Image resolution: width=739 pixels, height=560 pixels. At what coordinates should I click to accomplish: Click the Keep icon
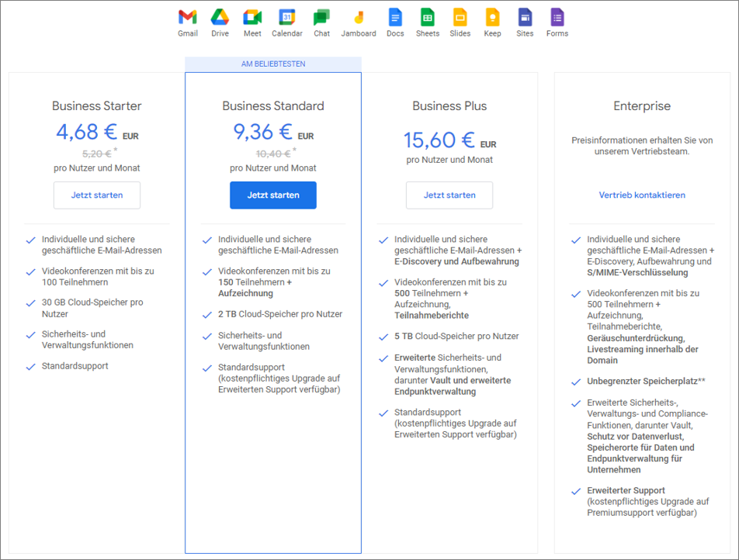[x=492, y=17]
